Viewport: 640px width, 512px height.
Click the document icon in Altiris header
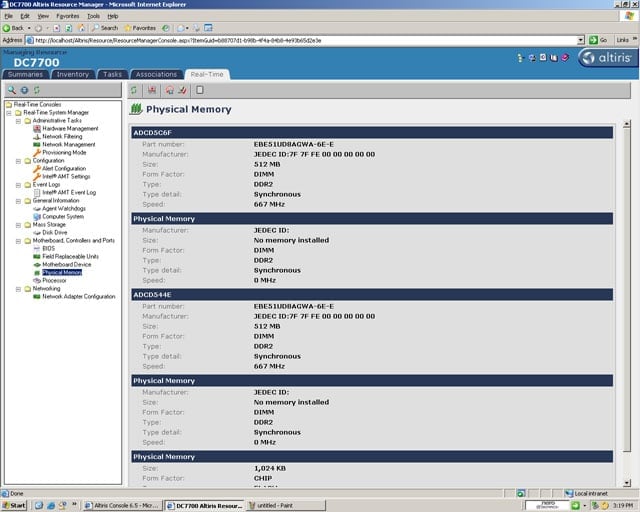point(543,58)
